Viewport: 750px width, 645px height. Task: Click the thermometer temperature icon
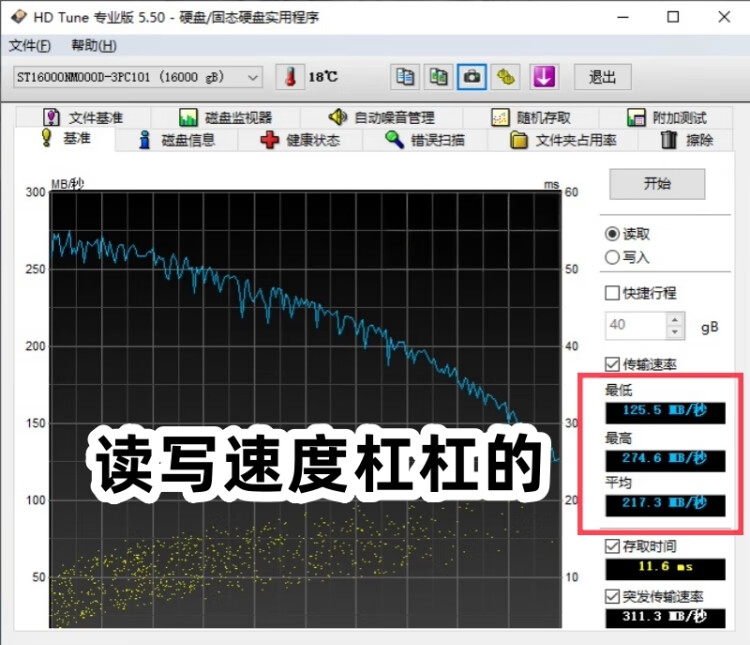click(x=290, y=77)
